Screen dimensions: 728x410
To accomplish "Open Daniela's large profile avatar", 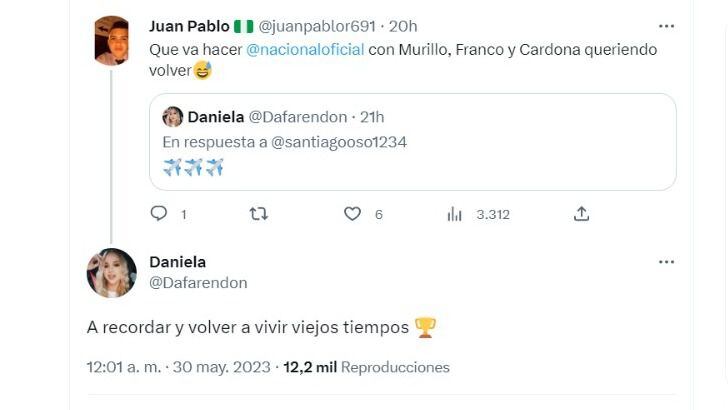I will click(x=112, y=273).
